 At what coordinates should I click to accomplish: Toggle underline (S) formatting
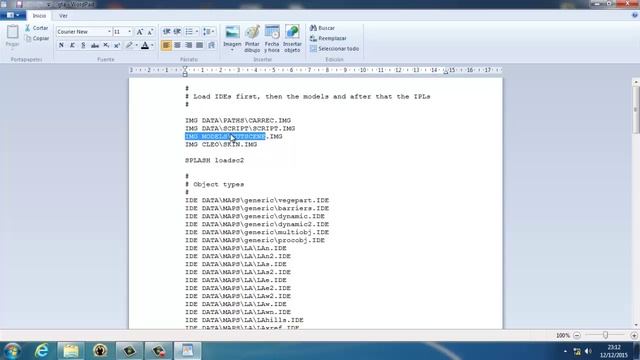[x=83, y=45]
